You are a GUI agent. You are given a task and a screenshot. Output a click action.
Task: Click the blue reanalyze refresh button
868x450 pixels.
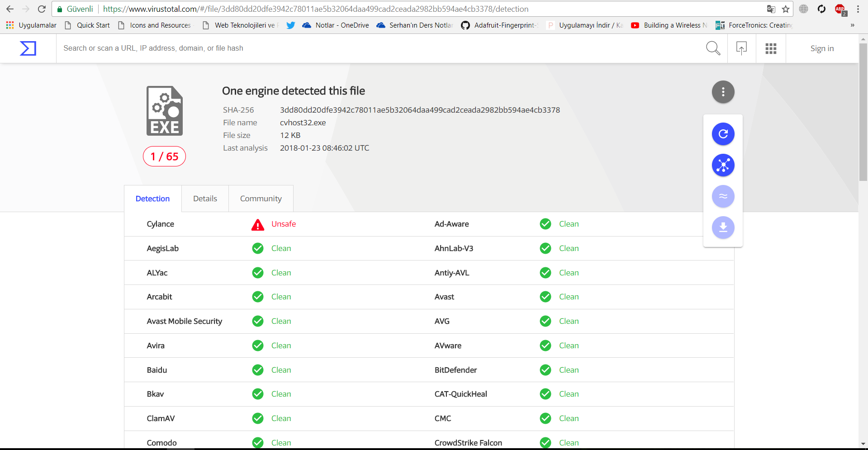coord(723,134)
